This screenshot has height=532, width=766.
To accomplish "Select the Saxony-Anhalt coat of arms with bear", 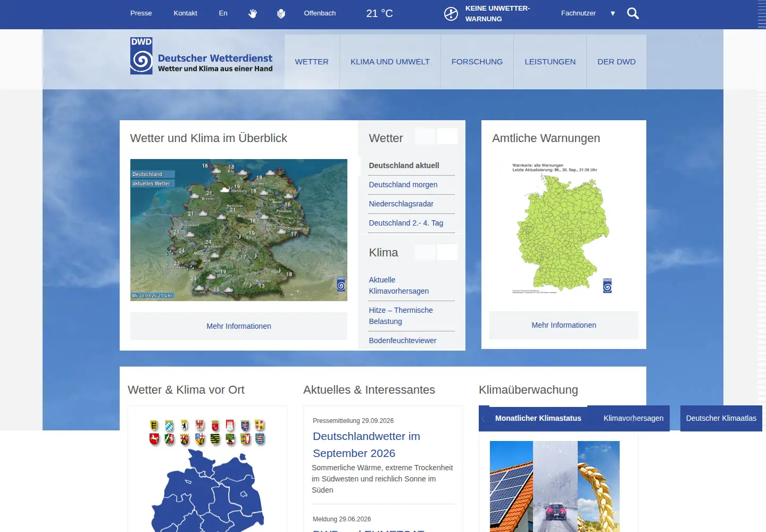I will pyautogui.click(x=230, y=439).
